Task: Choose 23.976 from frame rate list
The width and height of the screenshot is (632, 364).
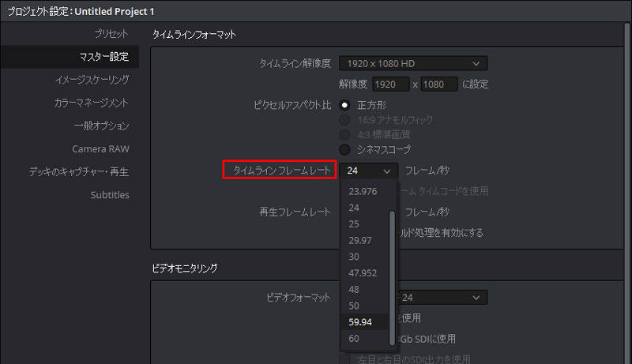Action: pyautogui.click(x=365, y=191)
